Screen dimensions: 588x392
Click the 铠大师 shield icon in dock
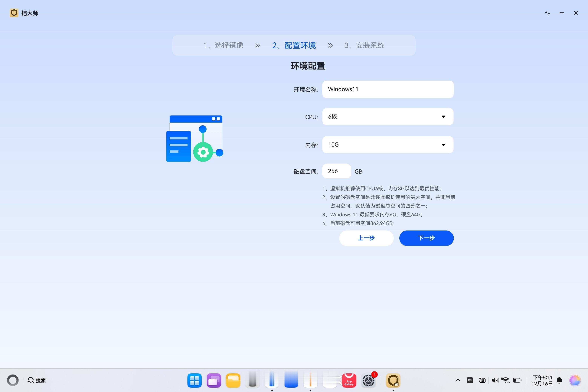393,380
